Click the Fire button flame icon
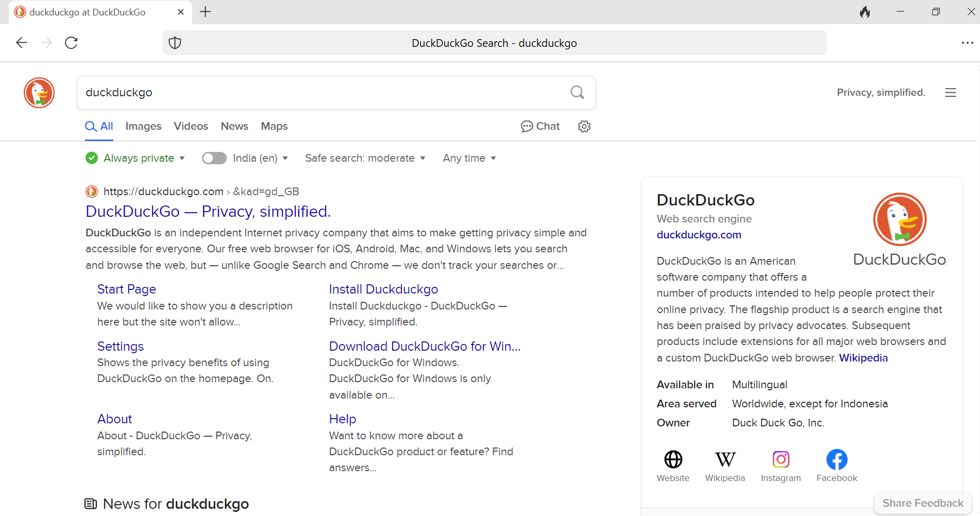980x516 pixels. pos(865,12)
